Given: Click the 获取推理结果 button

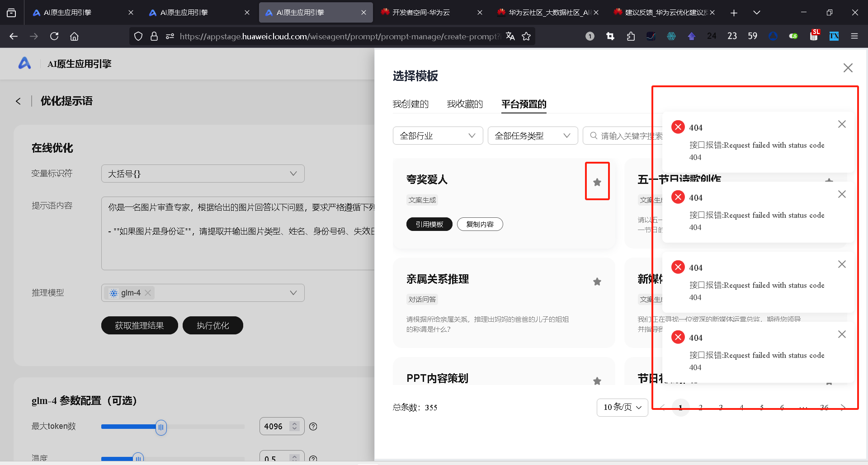Looking at the screenshot, I should [x=140, y=325].
